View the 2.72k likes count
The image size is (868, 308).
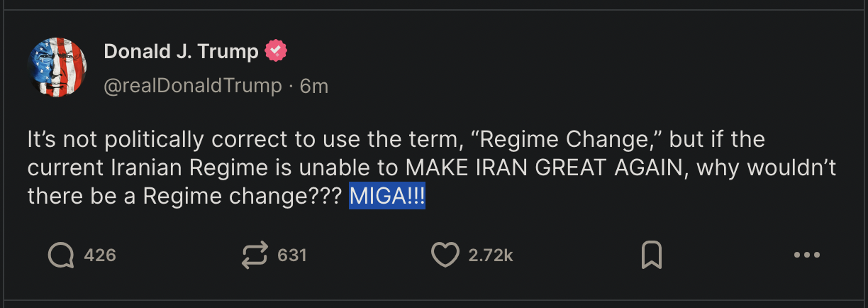[491, 255]
